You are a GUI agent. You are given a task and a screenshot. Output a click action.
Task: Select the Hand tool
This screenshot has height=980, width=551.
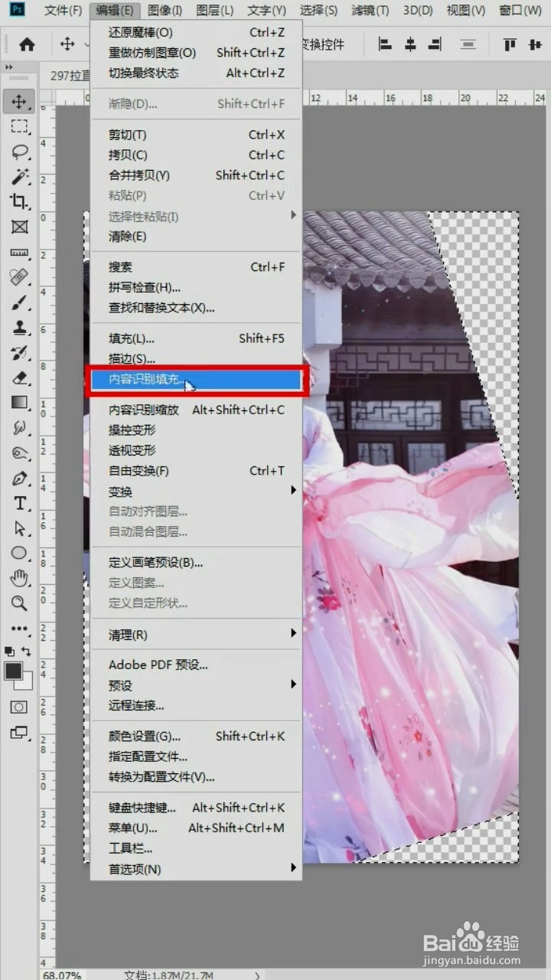tap(19, 578)
